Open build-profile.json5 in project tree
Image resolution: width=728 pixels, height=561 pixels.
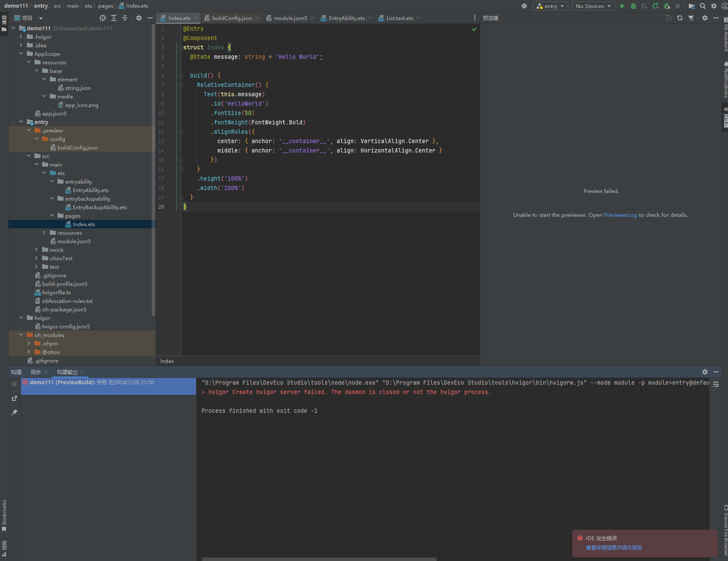pyautogui.click(x=64, y=284)
